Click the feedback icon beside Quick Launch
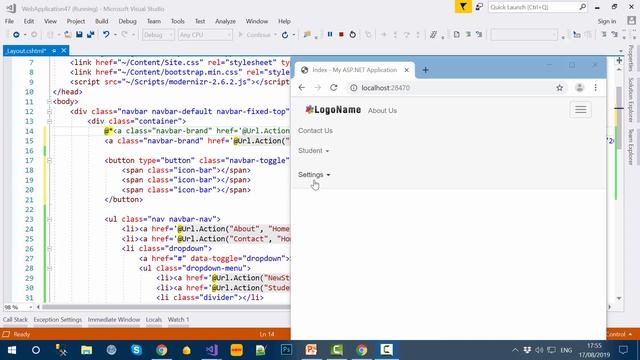This screenshot has width=640, height=360. click(479, 7)
